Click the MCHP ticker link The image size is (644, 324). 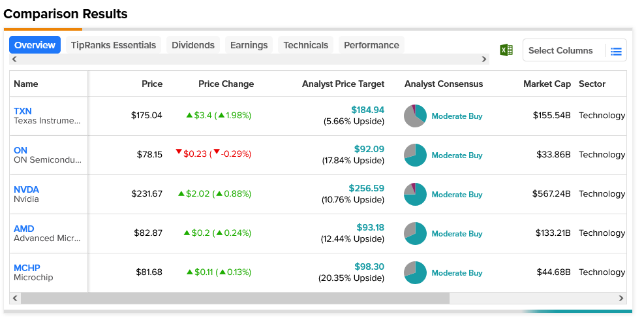click(x=27, y=268)
